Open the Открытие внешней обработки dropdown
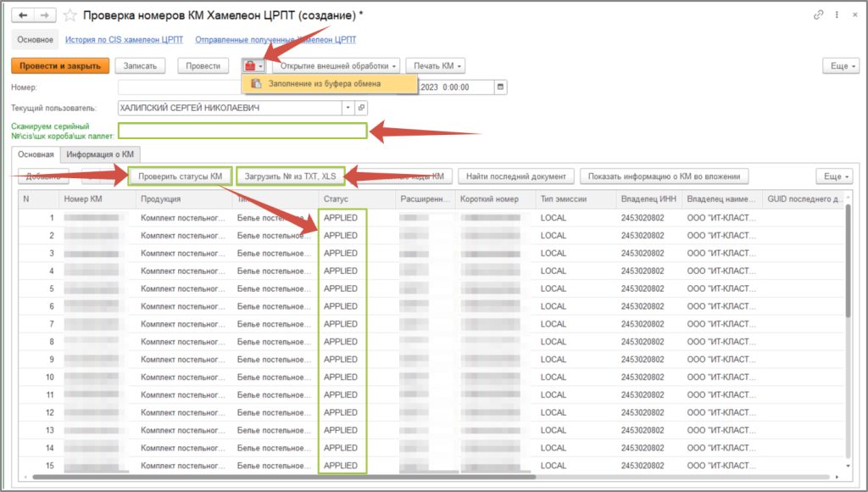 [x=337, y=66]
